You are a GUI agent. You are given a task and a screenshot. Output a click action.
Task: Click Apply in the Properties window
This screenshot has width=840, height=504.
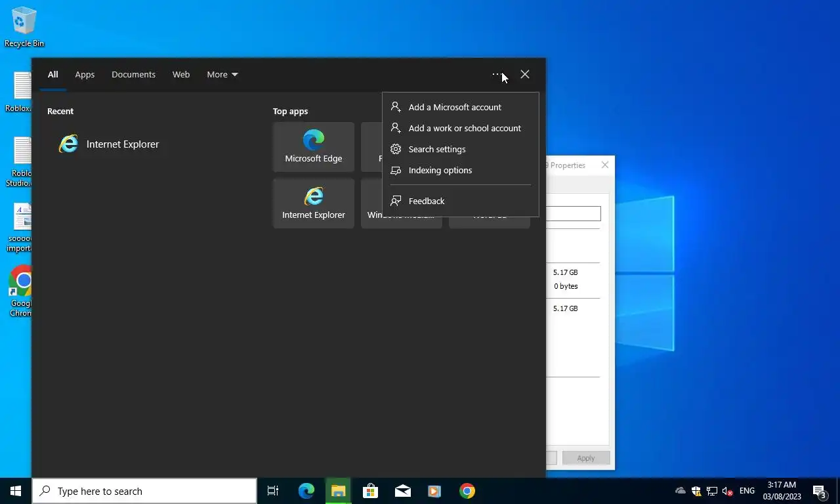click(586, 458)
